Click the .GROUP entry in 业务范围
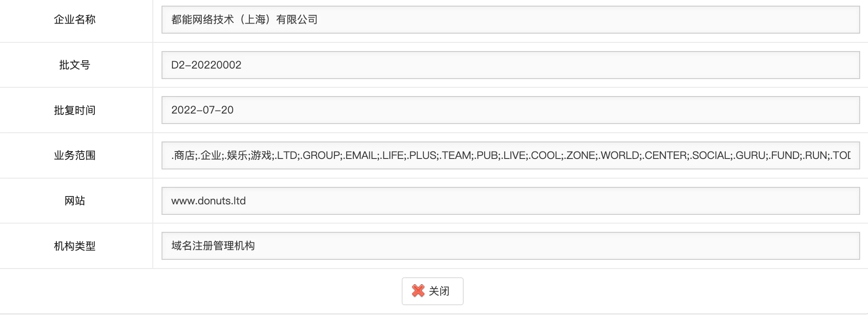This screenshot has height=324, width=868. 320,155
